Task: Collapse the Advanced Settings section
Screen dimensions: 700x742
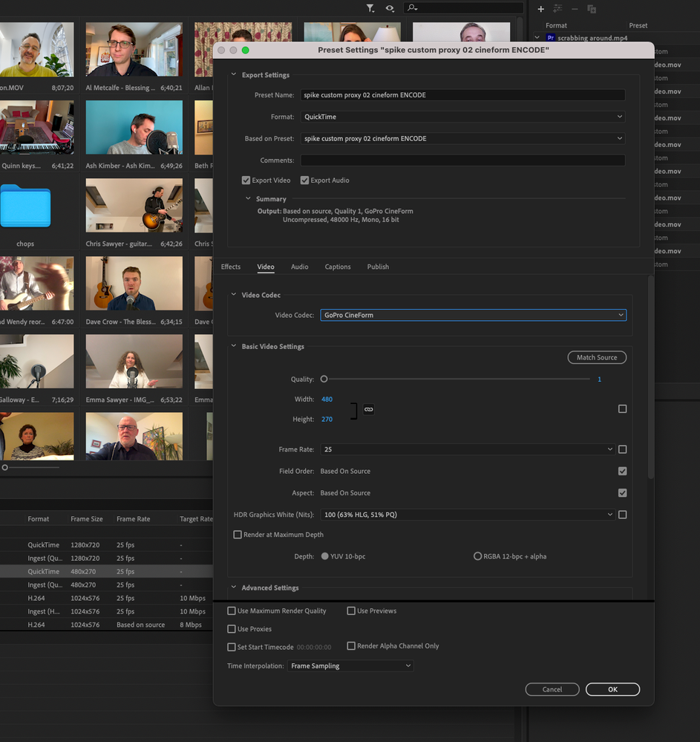Action: click(x=234, y=588)
